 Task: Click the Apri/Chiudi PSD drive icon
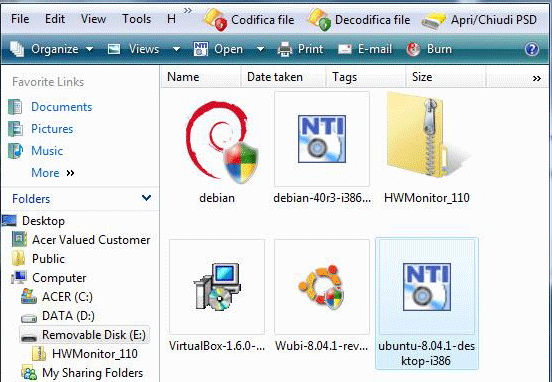434,20
